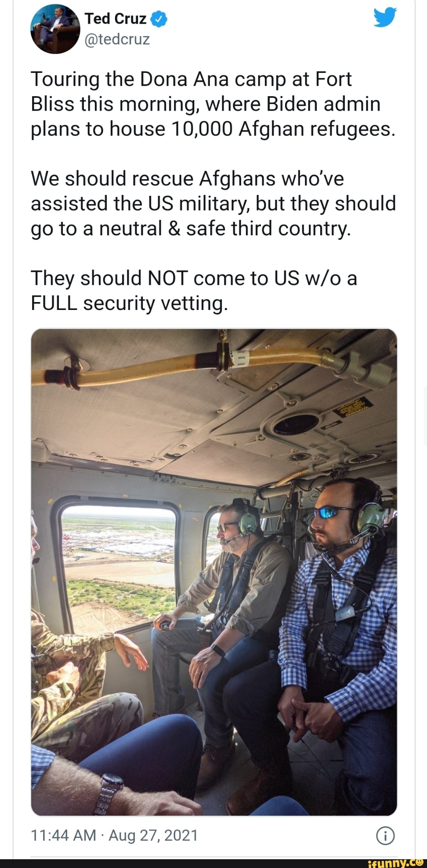Click the 11:44 AM timestamp

click(63, 835)
